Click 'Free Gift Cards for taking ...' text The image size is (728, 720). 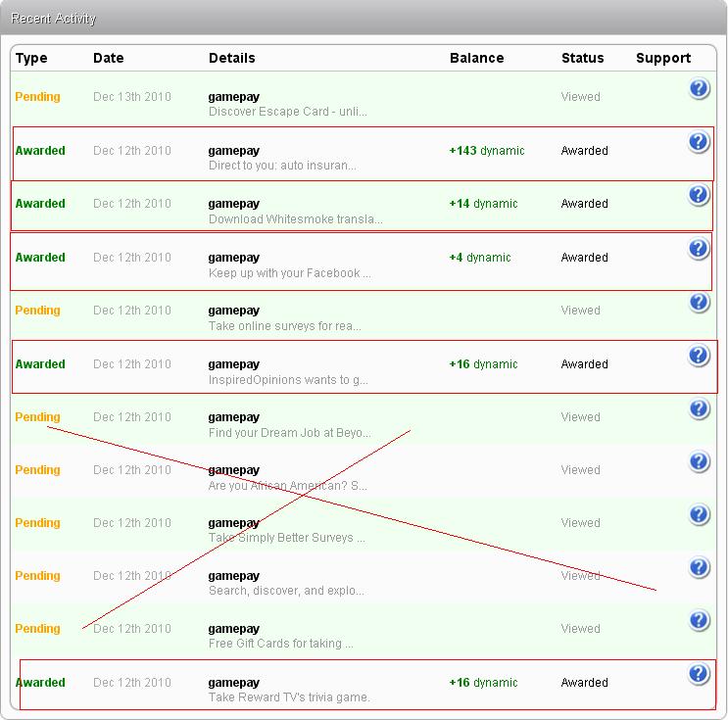pos(281,644)
